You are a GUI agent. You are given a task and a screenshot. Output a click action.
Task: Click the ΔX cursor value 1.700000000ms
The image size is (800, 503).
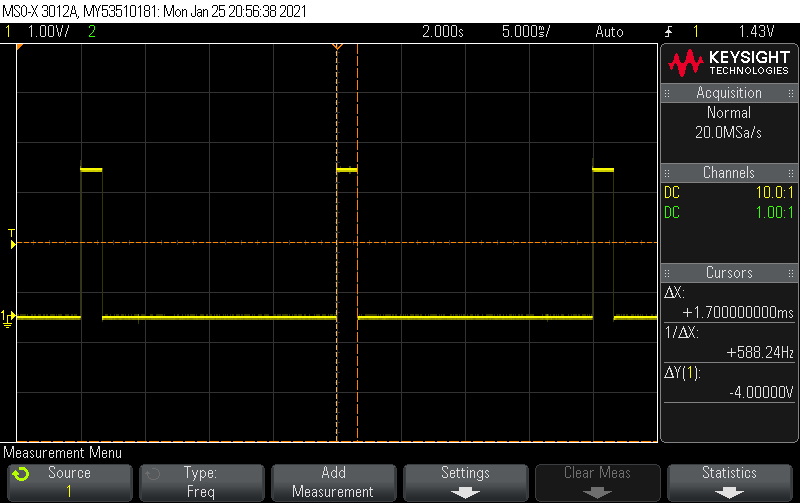click(738, 312)
